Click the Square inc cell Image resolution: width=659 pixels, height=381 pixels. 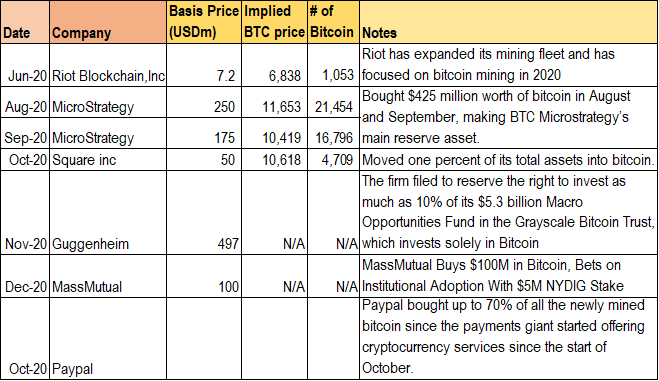pos(108,159)
